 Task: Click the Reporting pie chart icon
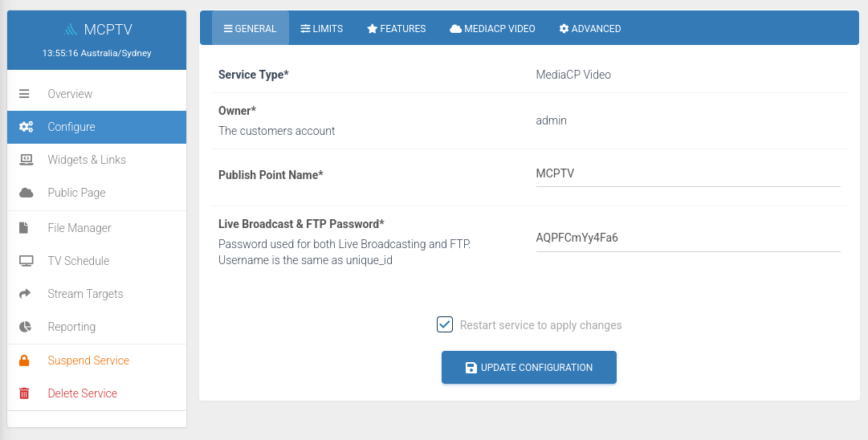[25, 327]
